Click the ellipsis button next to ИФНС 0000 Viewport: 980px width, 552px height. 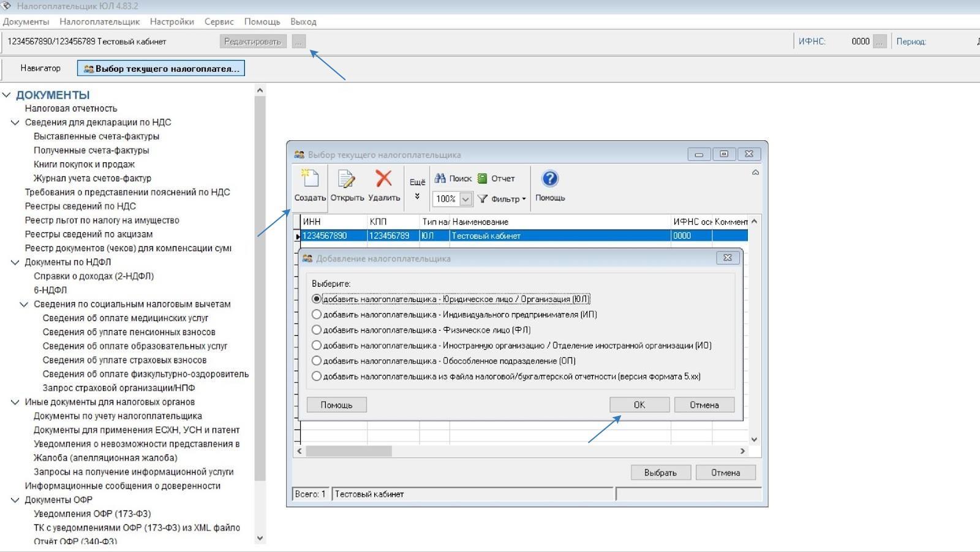click(880, 42)
